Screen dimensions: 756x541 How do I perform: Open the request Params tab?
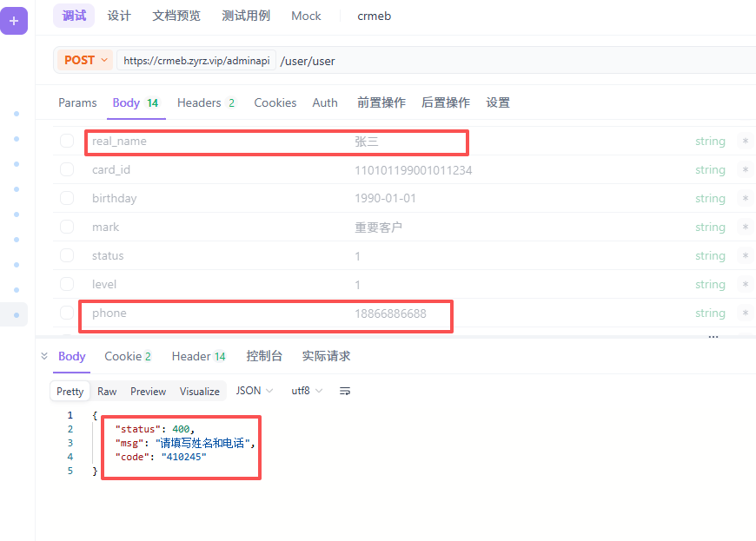pyautogui.click(x=77, y=102)
